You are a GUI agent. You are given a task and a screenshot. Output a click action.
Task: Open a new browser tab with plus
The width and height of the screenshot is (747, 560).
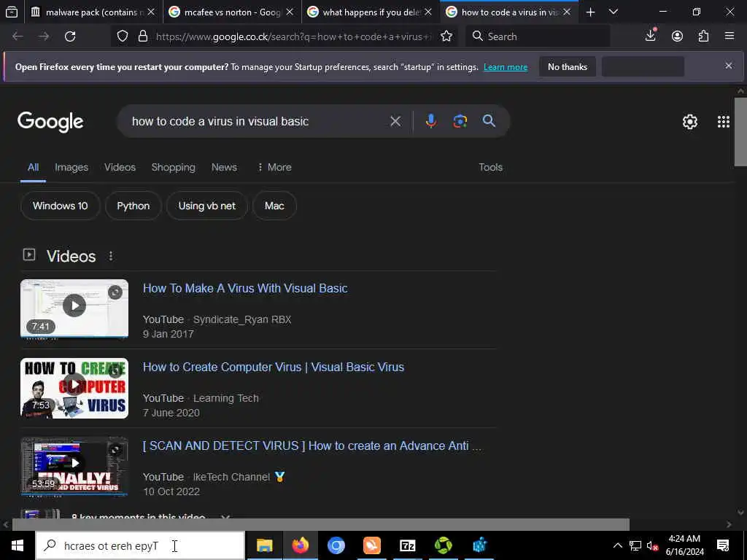click(590, 12)
